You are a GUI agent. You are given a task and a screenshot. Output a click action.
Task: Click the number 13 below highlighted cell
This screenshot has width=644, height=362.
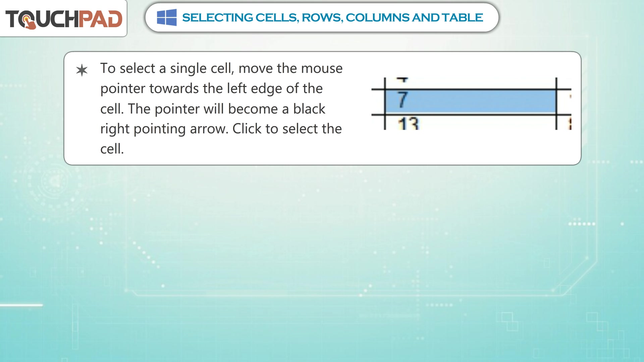[408, 124]
